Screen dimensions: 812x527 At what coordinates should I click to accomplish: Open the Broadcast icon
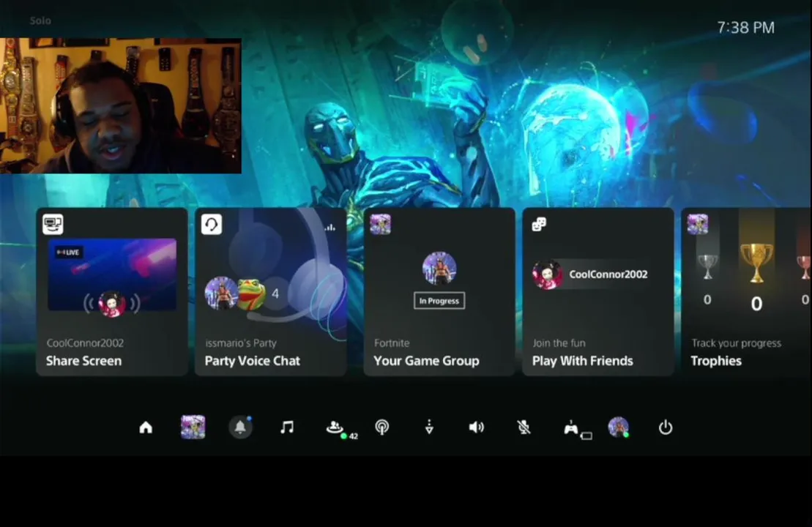tap(382, 427)
